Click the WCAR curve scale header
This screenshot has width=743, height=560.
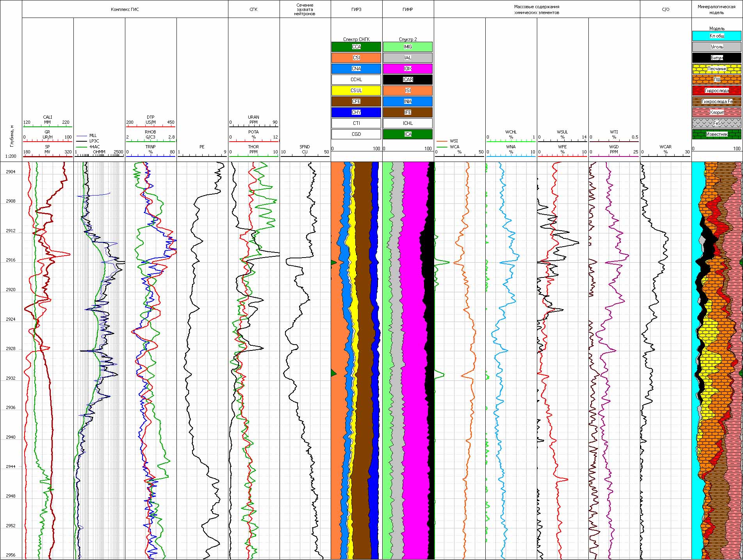coord(665,147)
